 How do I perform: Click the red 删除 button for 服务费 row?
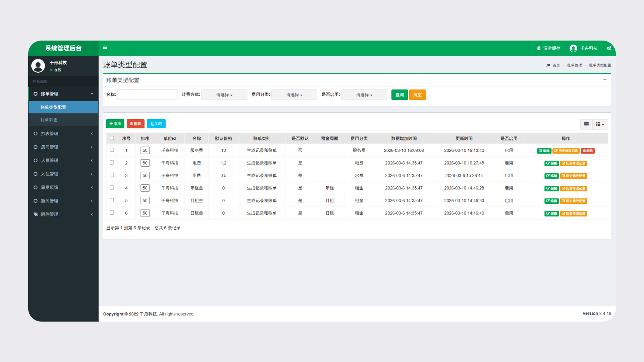588,151
